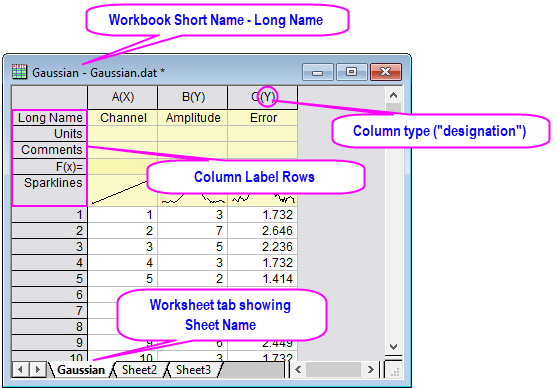557x388 pixels.
Task: Select column A(X) header
Action: [x=123, y=97]
